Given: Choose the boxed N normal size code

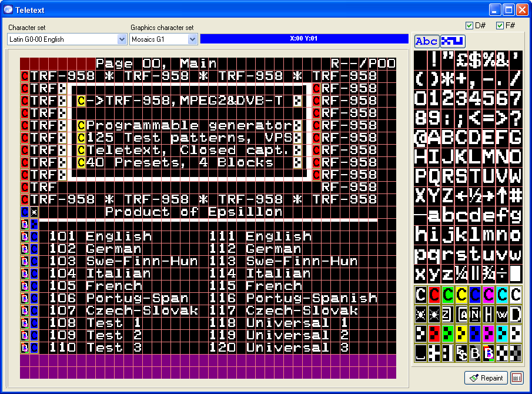Looking at the screenshot, I should pyautogui.click(x=475, y=315).
